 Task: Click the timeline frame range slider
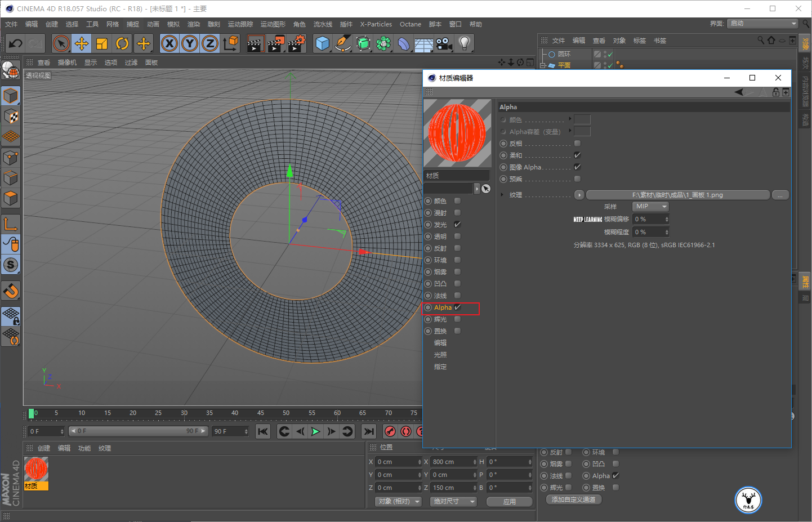click(139, 431)
